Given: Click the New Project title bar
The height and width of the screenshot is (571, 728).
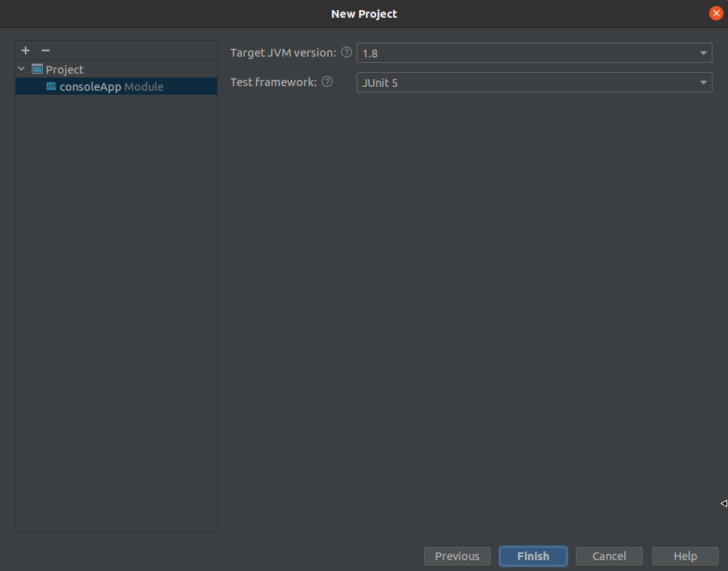Looking at the screenshot, I should [364, 14].
